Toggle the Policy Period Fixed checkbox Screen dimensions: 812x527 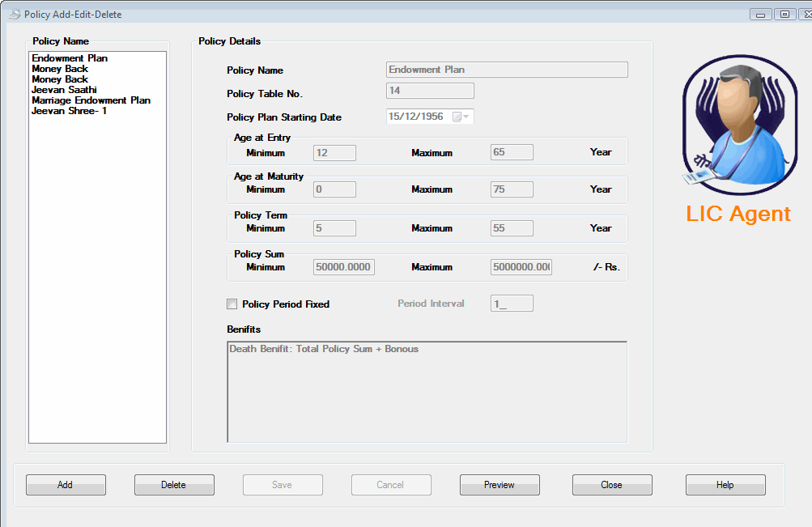coord(232,304)
